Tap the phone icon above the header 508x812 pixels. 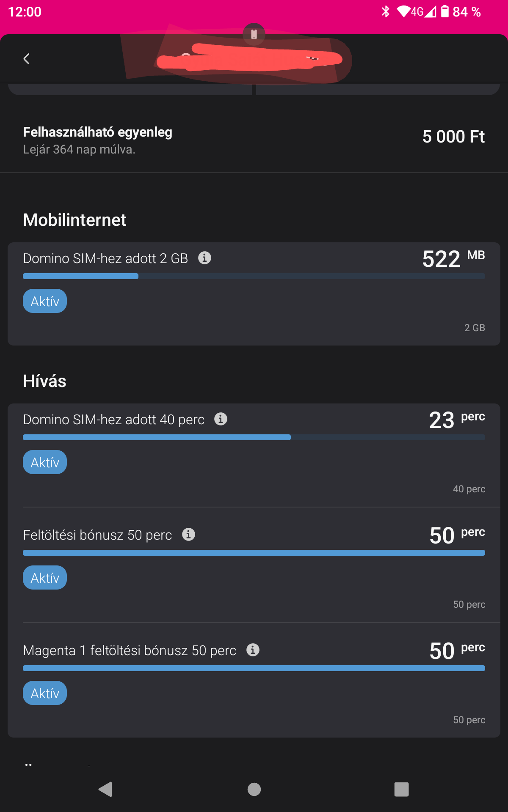point(254,34)
